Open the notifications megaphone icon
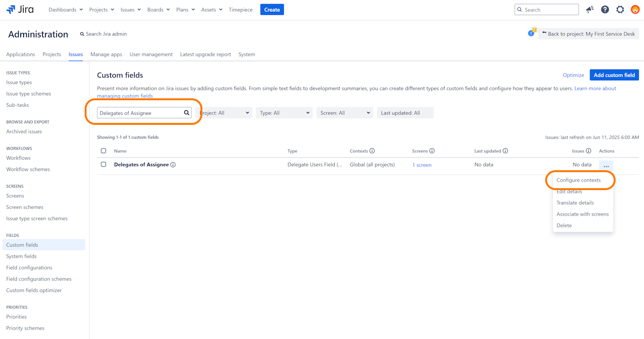 [590, 9]
